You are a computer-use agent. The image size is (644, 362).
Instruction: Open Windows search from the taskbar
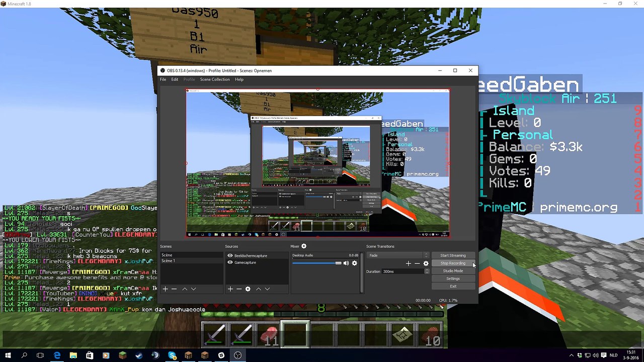[24, 355]
